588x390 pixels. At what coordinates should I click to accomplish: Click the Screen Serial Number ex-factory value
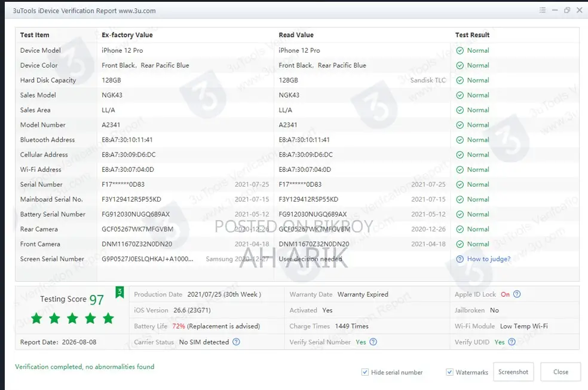(148, 259)
